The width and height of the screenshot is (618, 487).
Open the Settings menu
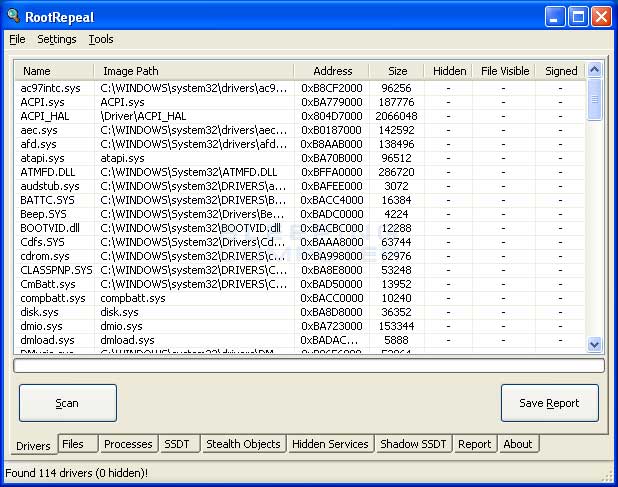click(57, 39)
